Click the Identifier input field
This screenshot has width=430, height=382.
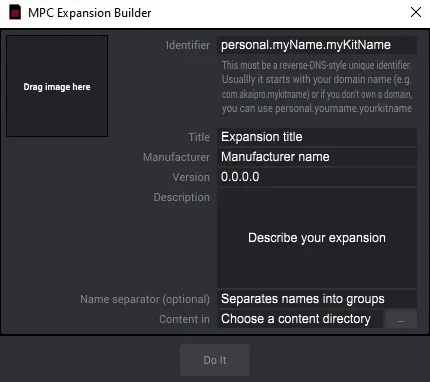(x=317, y=45)
